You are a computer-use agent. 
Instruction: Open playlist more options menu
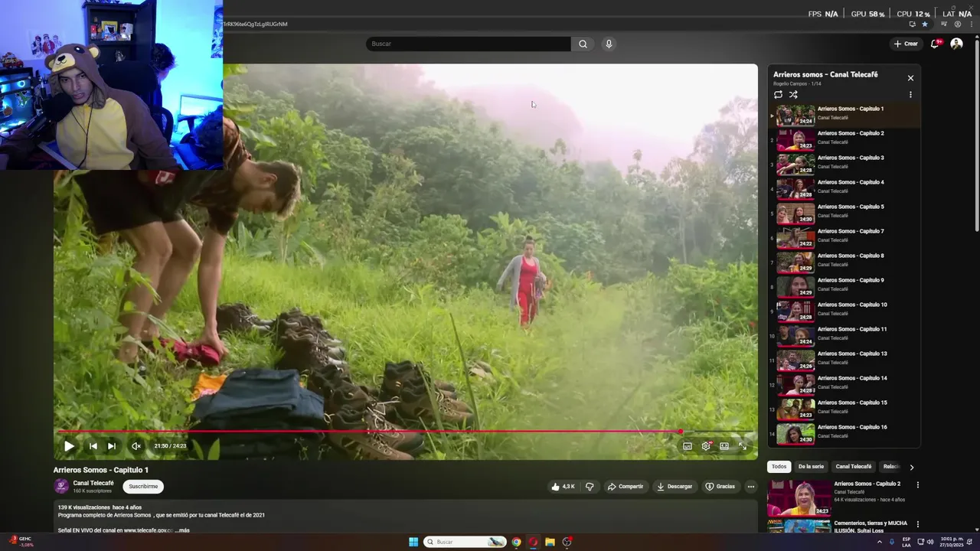point(910,95)
